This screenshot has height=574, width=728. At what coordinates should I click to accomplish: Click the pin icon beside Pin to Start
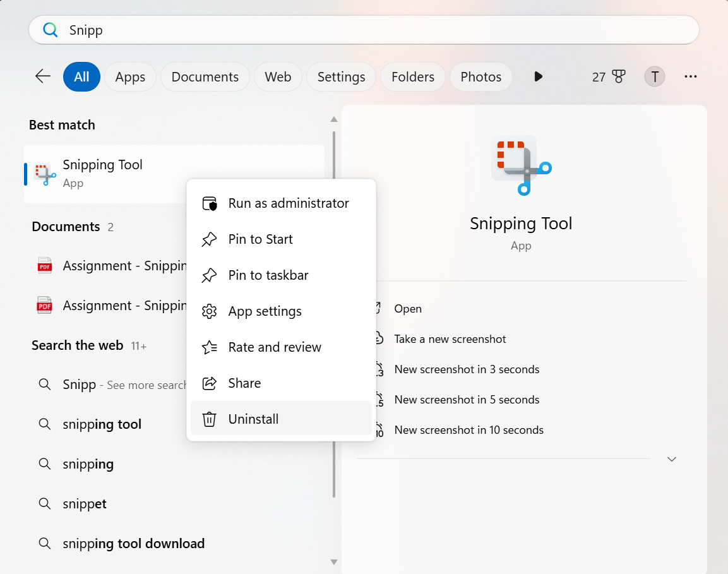(210, 239)
